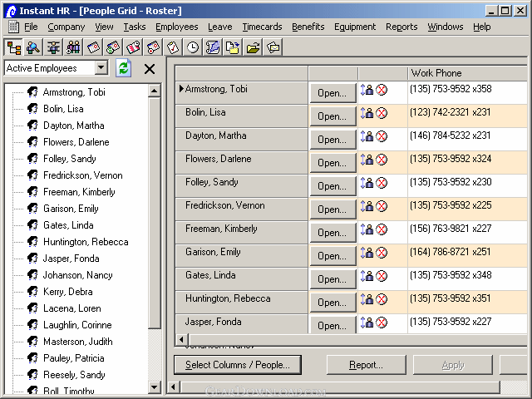Select Kerry, Debra in the tree
The height and width of the screenshot is (399, 532).
68,292
